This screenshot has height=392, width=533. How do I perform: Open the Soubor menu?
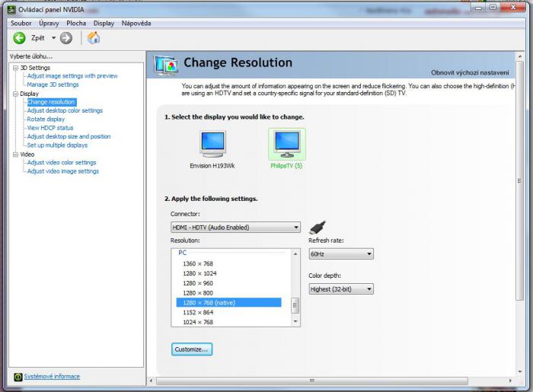click(x=21, y=24)
